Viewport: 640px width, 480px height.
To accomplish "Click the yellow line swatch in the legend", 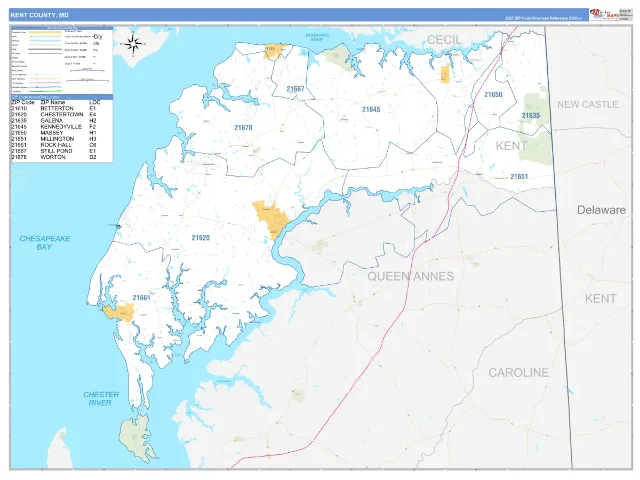I will 45,32.
